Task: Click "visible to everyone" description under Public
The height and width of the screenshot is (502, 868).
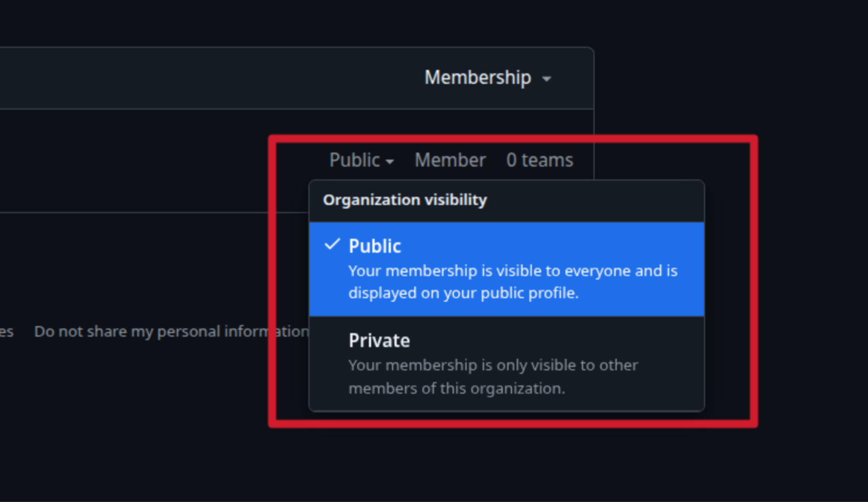Action: click(x=513, y=271)
